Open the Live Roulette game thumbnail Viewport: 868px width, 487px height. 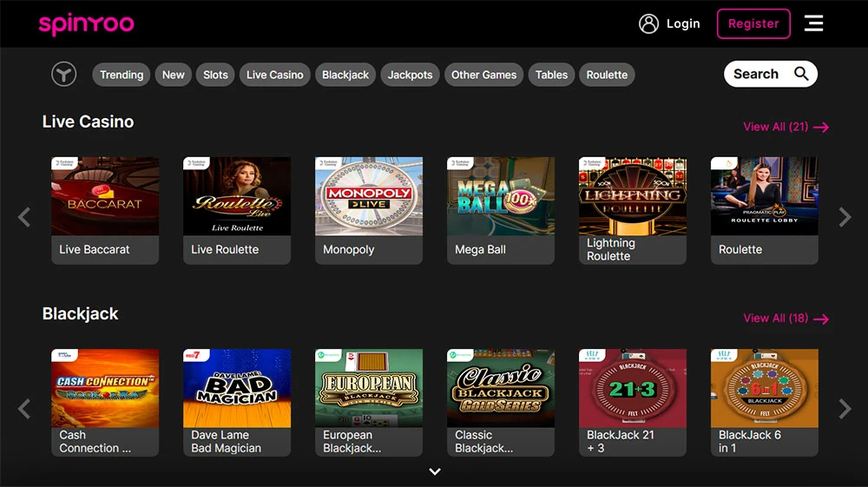click(x=237, y=196)
